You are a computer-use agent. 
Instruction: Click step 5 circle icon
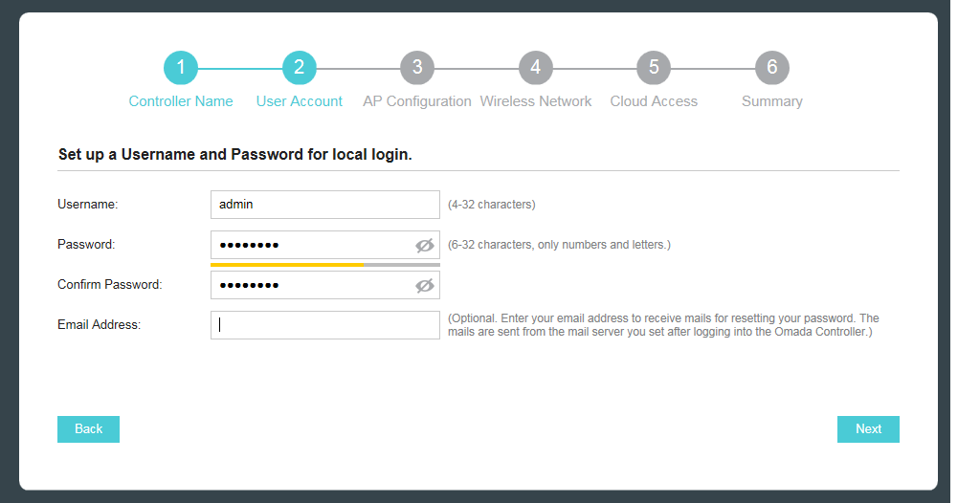point(654,68)
